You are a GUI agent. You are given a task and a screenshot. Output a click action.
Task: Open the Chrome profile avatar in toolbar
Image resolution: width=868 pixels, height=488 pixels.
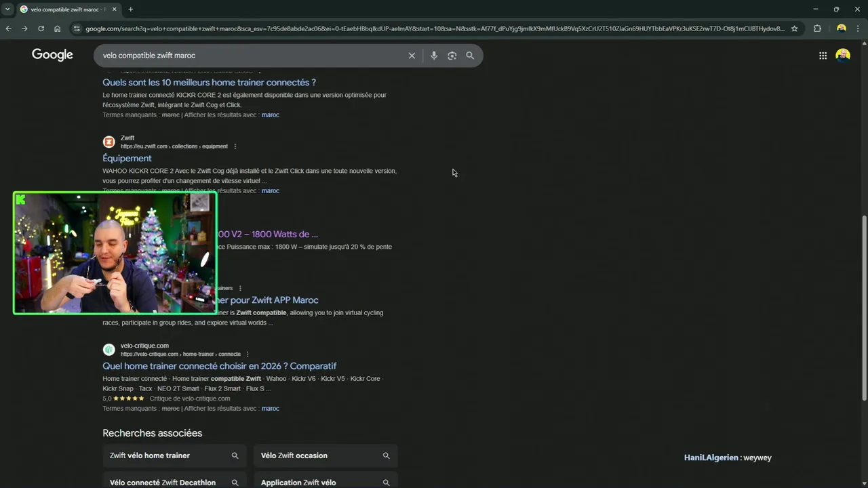tap(842, 28)
